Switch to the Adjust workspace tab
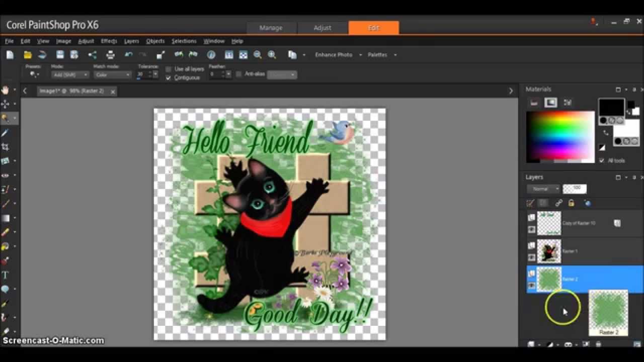The height and width of the screenshot is (362, 644). [323, 28]
